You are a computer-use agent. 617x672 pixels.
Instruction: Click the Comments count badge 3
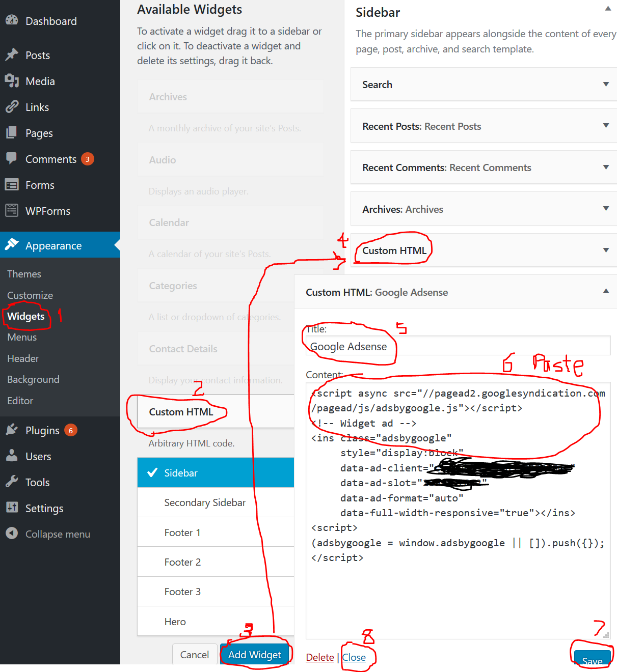click(88, 159)
